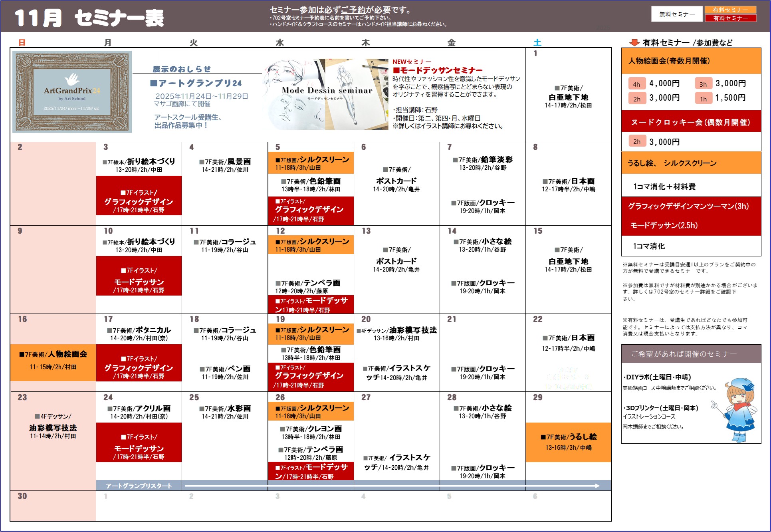The width and height of the screenshot is (771, 532).
Task: Click the ArtGrandPrix 24 framed picture
Action: coord(72,92)
